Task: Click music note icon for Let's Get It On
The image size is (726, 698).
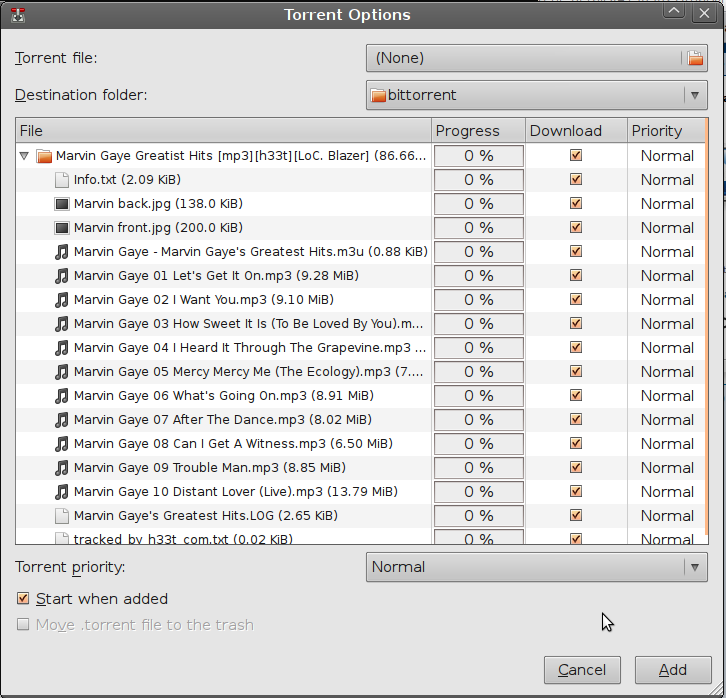Action: click(62, 276)
